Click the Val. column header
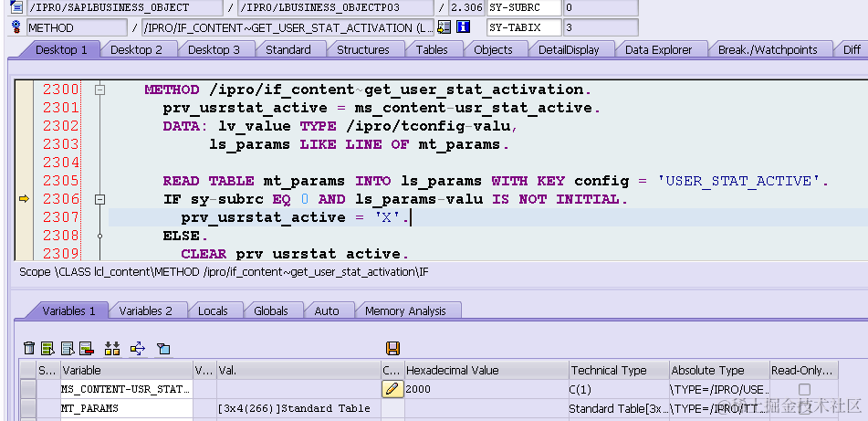This screenshot has height=421, width=868. tap(298, 370)
